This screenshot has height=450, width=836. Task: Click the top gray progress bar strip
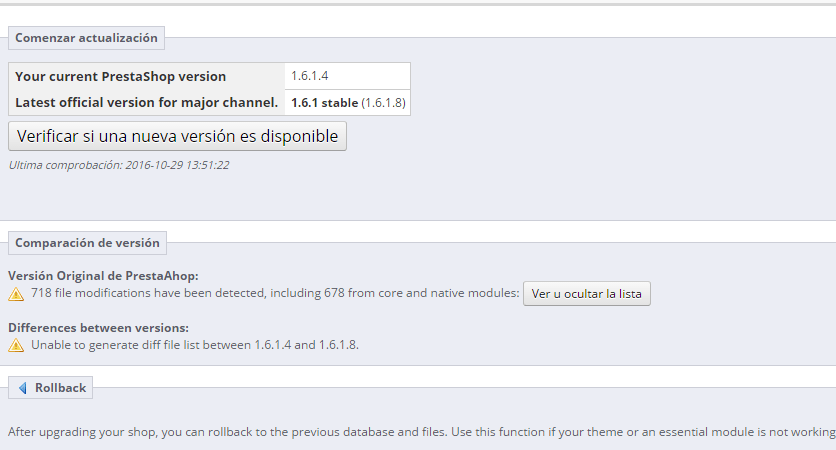[418, 4]
